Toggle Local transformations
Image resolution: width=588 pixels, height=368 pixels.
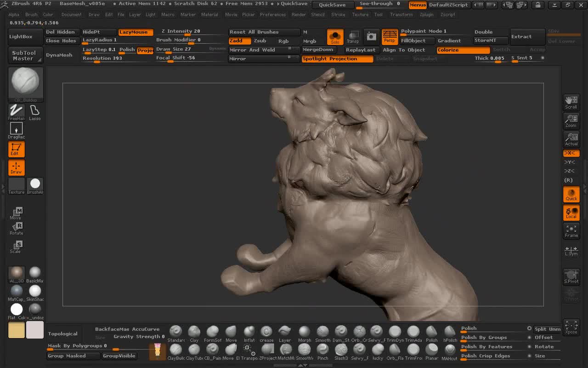pos(571,212)
